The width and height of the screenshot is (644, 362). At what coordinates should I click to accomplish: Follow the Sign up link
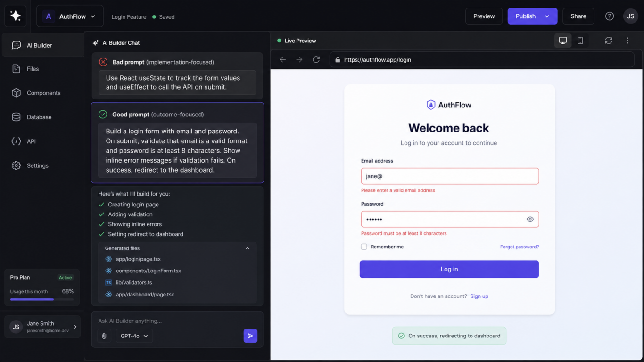click(x=479, y=296)
